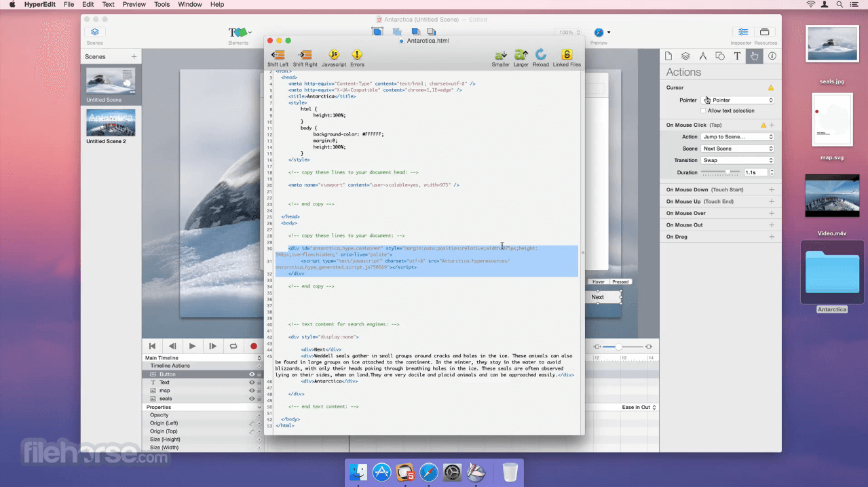Collapse the Properties section chevron
This screenshot has width=868, height=487.
pyautogui.click(x=259, y=407)
